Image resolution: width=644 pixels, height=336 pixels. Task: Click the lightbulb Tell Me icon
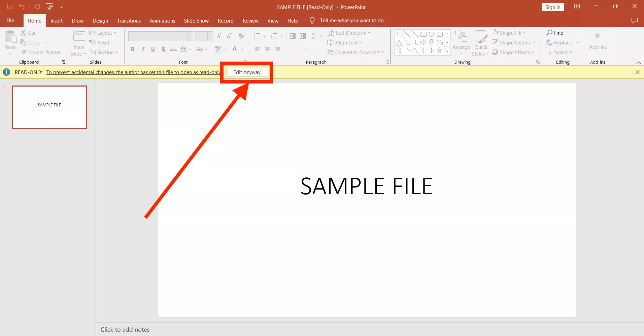click(312, 21)
